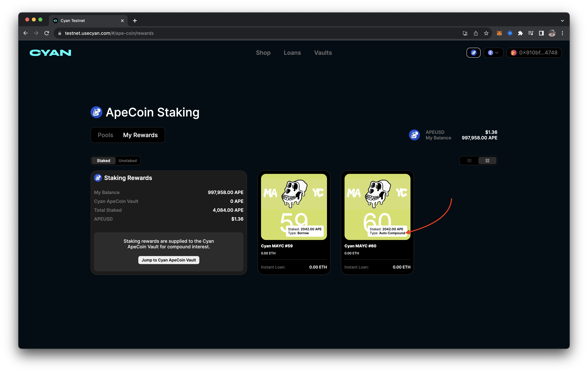This screenshot has height=373, width=588.
Task: Select the Staked filter
Action: (x=103, y=161)
